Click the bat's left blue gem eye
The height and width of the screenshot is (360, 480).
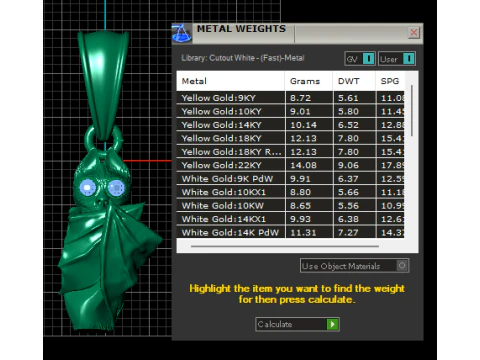click(88, 187)
